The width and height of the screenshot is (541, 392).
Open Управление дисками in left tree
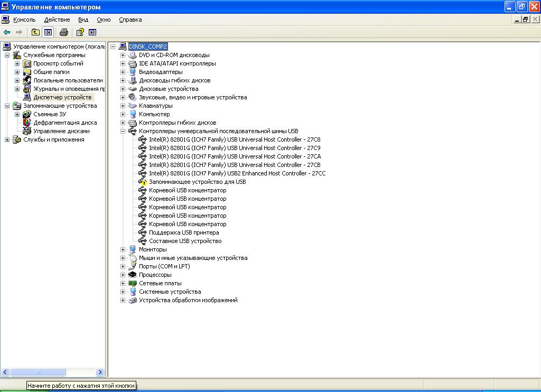click(x=61, y=131)
